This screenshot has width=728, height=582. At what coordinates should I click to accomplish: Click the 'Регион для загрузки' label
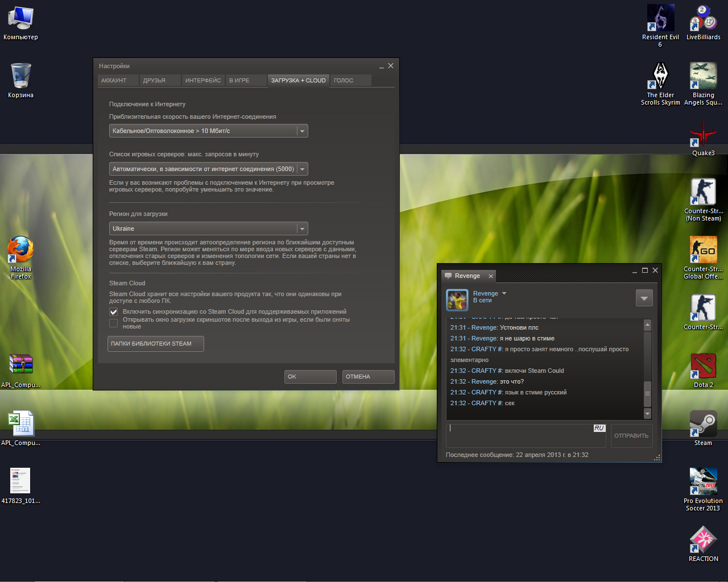point(138,214)
